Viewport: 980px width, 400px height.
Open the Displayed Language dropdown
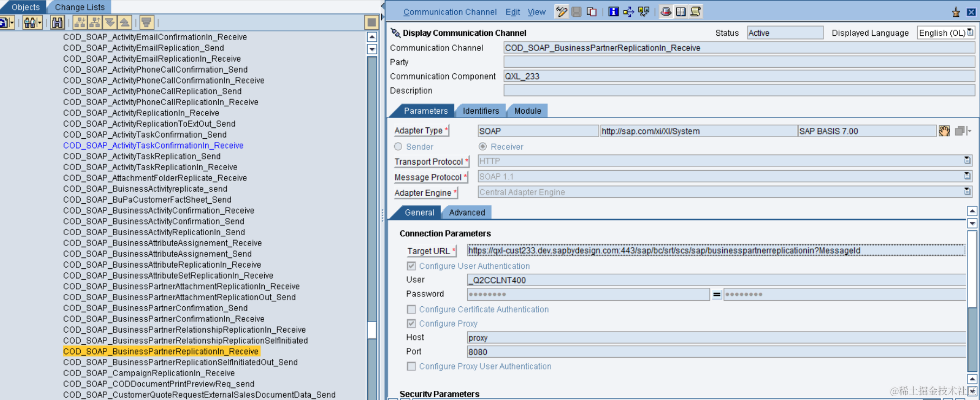[970, 33]
